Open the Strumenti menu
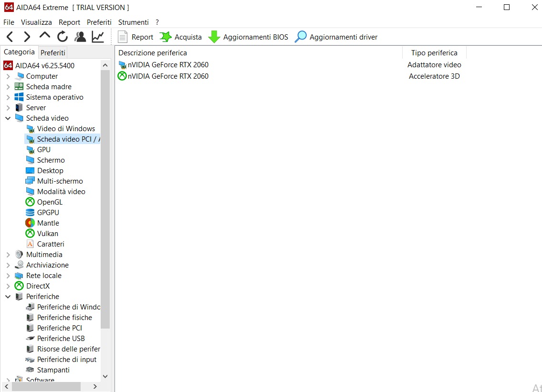The image size is (542, 392). [134, 22]
